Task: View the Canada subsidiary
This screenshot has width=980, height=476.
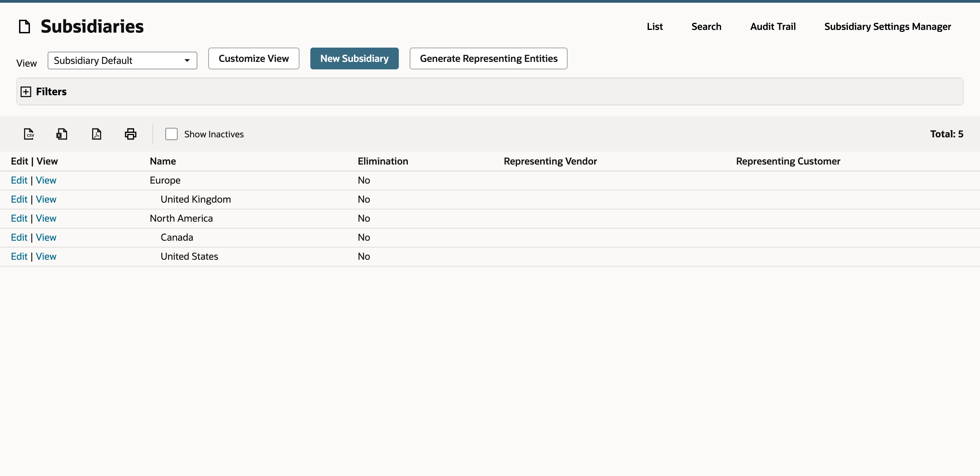Action: (x=46, y=237)
